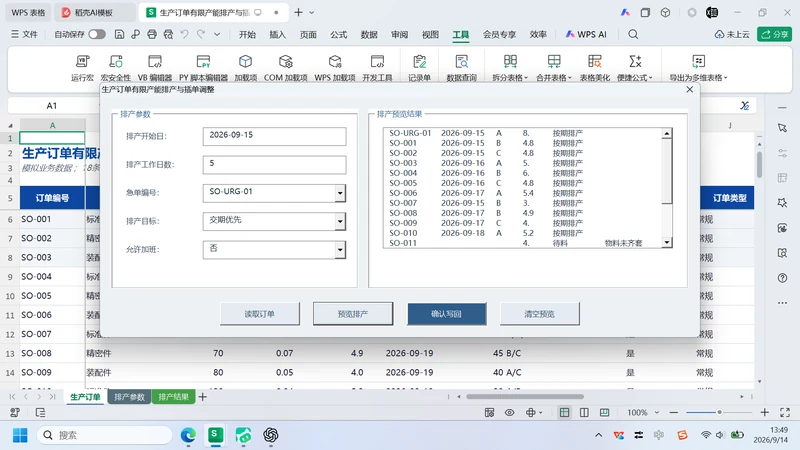This screenshot has width=800, height=450.
Task: Open the 文件 menu
Action: pyautogui.click(x=24, y=34)
